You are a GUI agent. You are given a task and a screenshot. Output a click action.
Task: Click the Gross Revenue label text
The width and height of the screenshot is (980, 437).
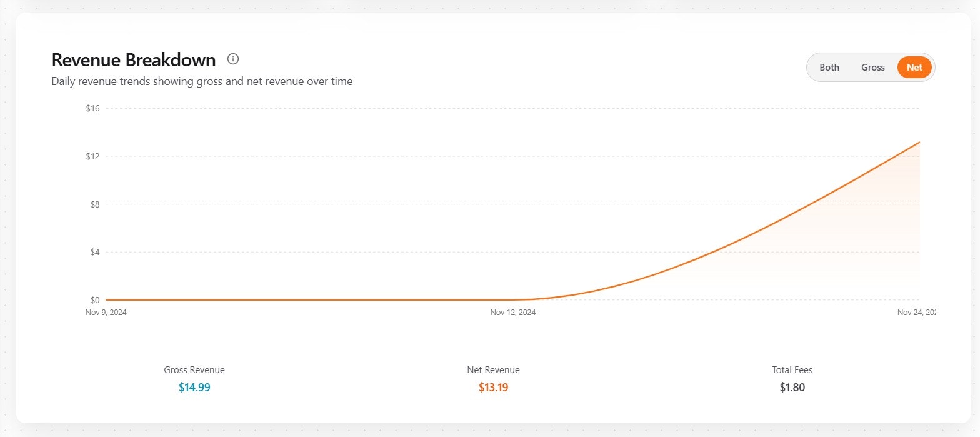coord(194,370)
